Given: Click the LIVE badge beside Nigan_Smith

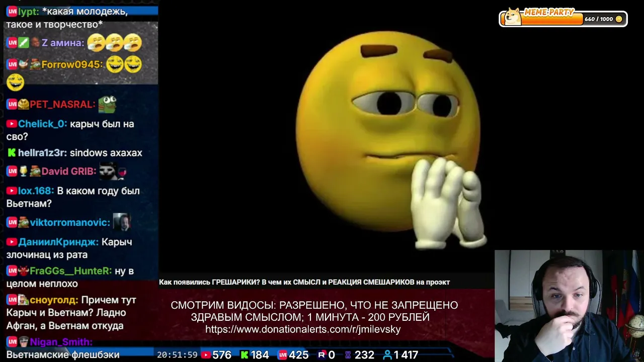Looking at the screenshot, I should 12,342.
